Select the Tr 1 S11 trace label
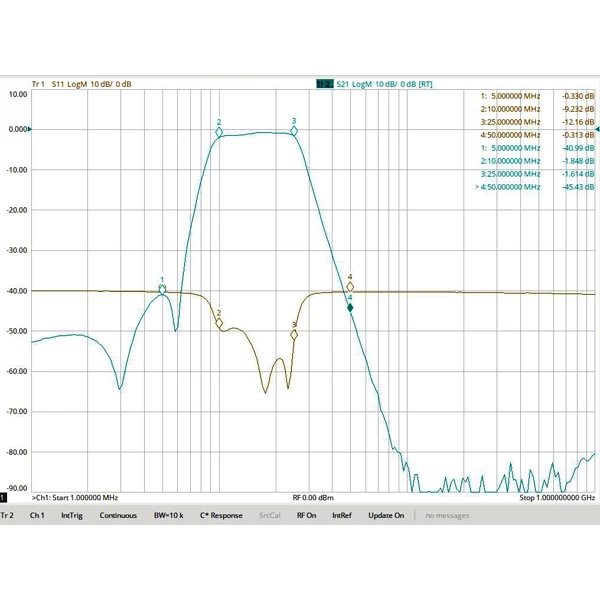The height and width of the screenshot is (600, 600). tap(82, 84)
